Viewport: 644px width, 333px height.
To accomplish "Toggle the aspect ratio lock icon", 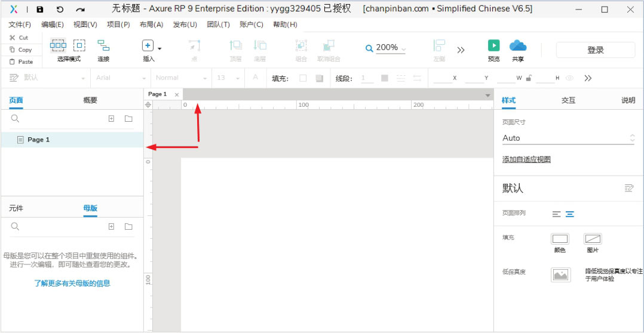I will [x=529, y=78].
